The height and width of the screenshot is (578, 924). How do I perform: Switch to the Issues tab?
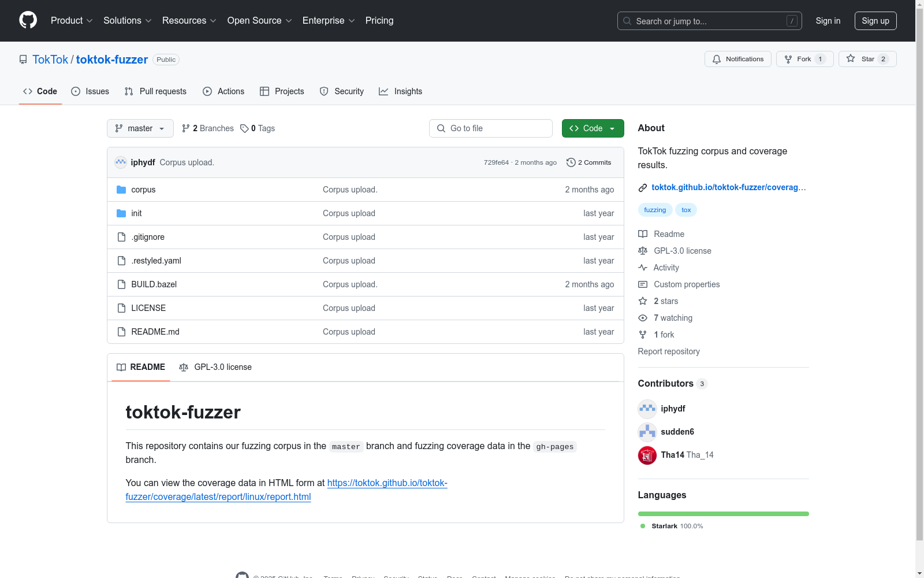coord(90,91)
